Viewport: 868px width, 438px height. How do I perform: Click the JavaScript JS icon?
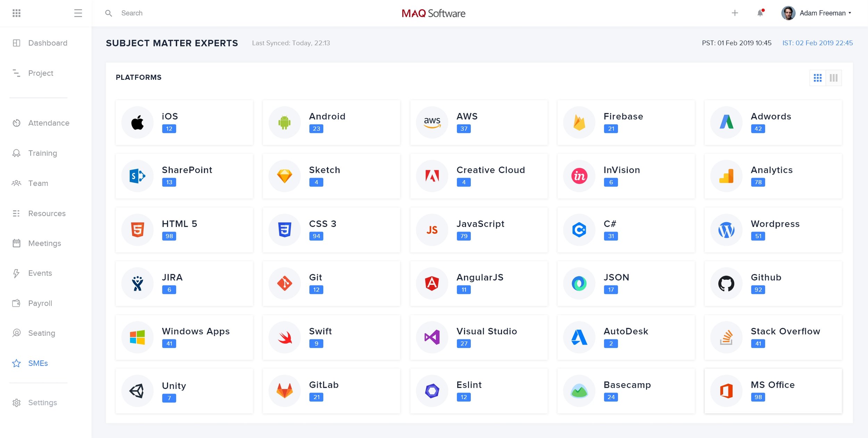432,230
